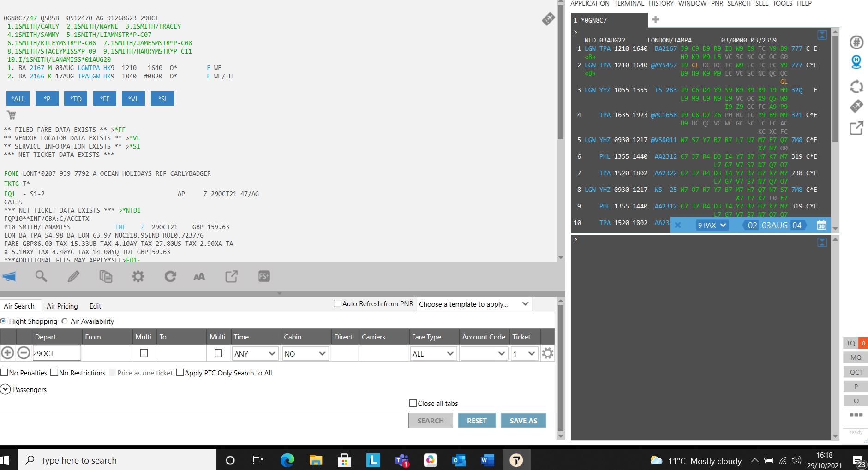Open Outlook from the taskbar
The image size is (868, 470).
pyautogui.click(x=459, y=460)
